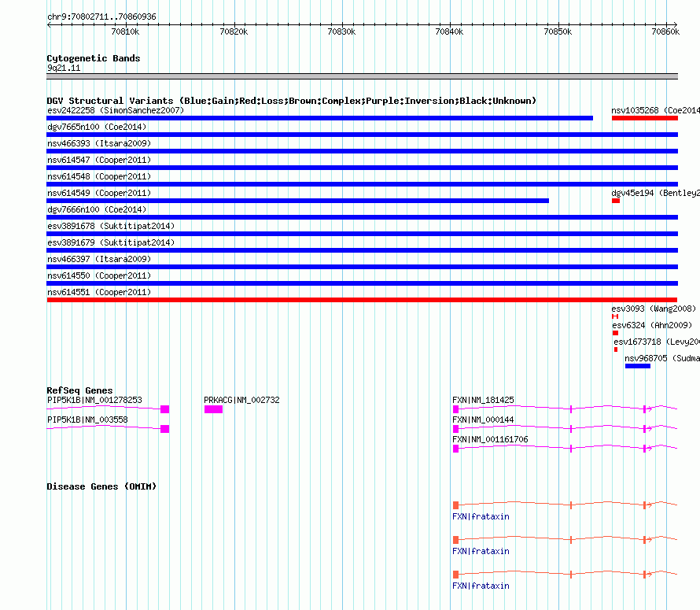Click the RefSeq Genes track title
The height and width of the screenshot is (610, 700).
pos(79,390)
